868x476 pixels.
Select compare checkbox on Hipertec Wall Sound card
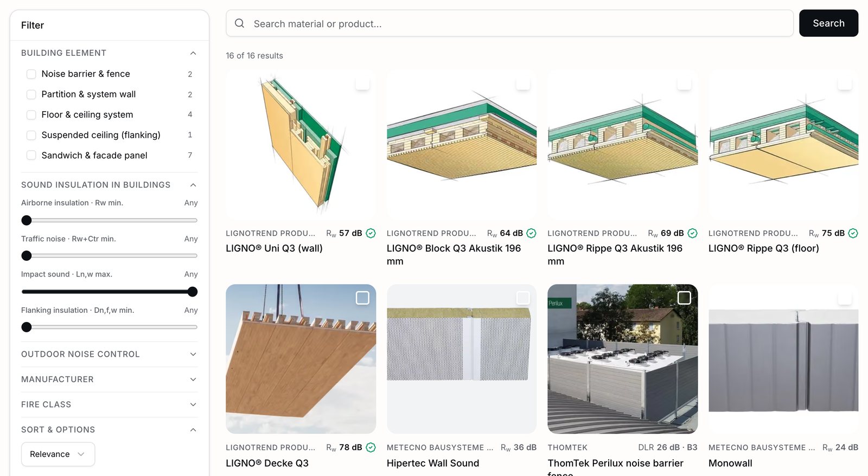523,298
